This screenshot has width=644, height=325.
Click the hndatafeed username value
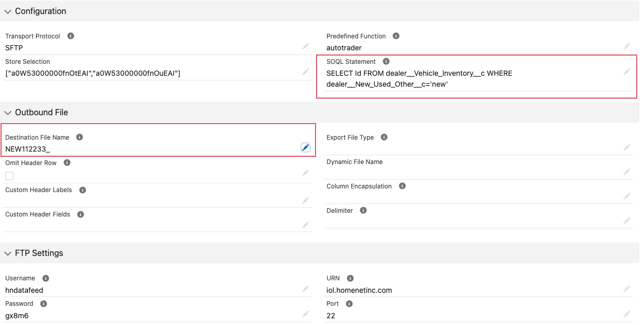point(24,290)
